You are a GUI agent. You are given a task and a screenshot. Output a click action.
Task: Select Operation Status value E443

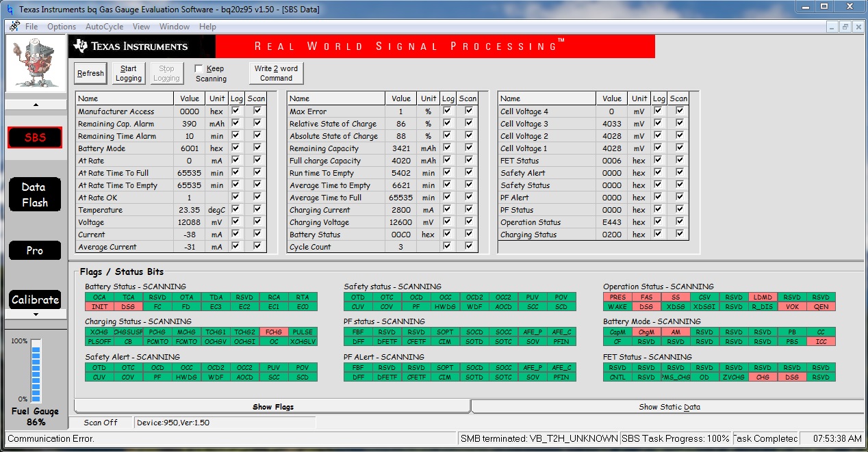[x=612, y=222]
